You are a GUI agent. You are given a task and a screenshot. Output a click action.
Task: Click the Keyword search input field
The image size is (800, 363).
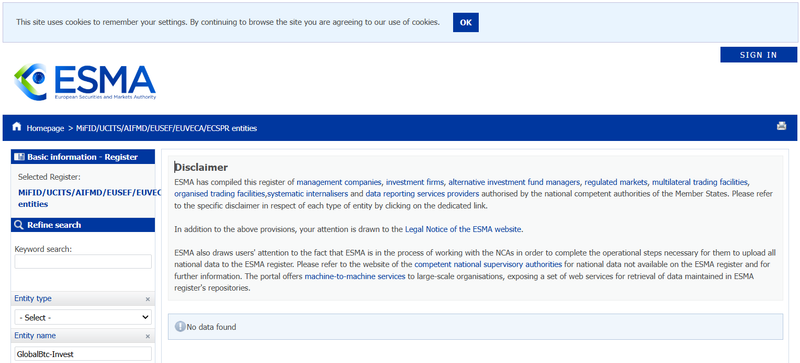83,262
